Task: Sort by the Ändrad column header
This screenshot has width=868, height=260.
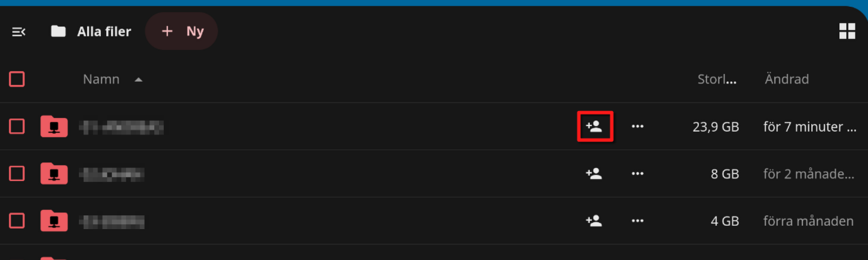Action: click(787, 79)
